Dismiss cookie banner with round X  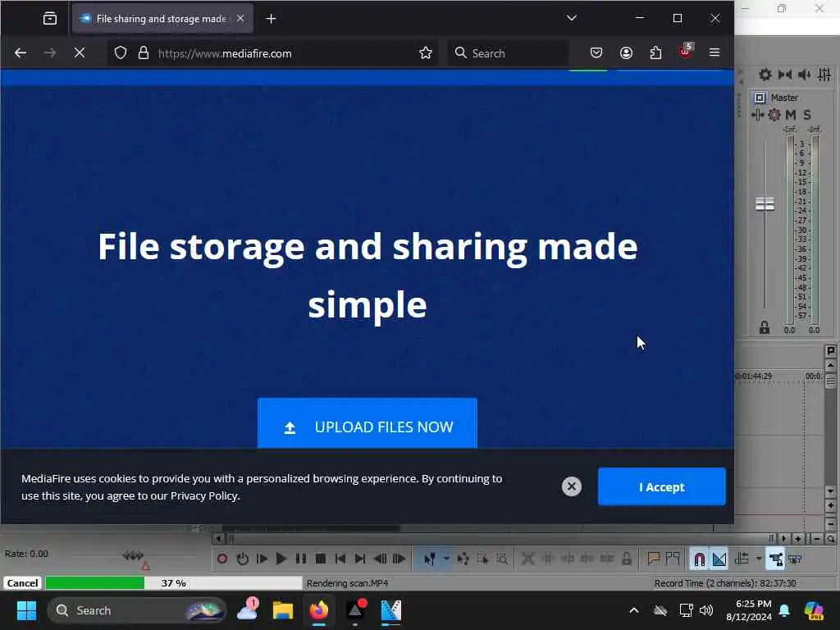point(572,486)
